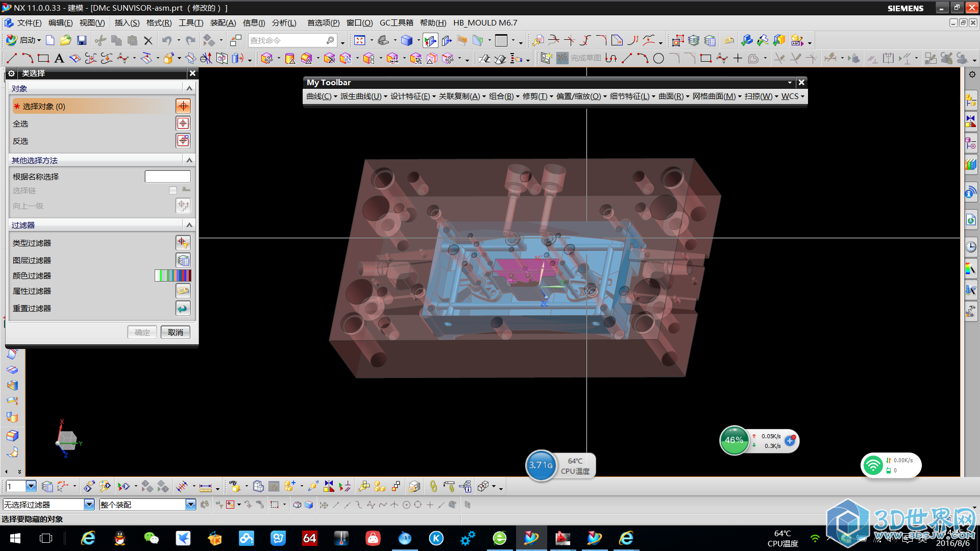Close the My Toolbar floating bar
The image size is (980, 551).
(x=801, y=82)
